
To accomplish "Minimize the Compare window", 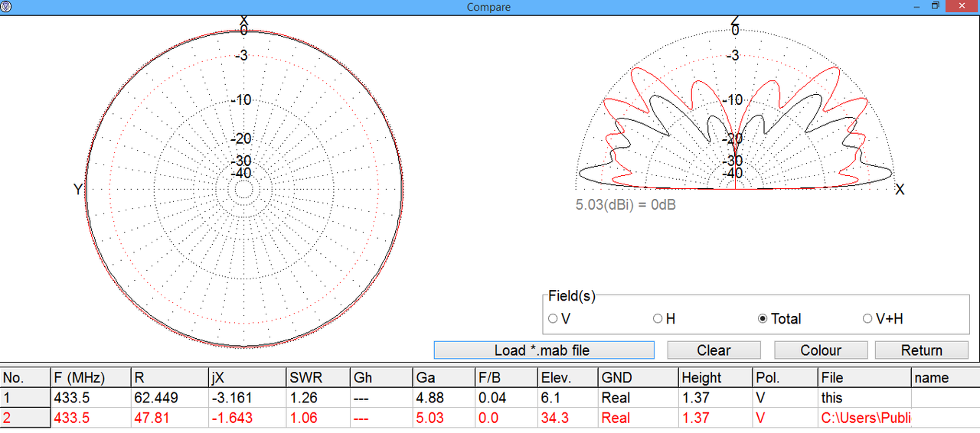I will tap(916, 6).
